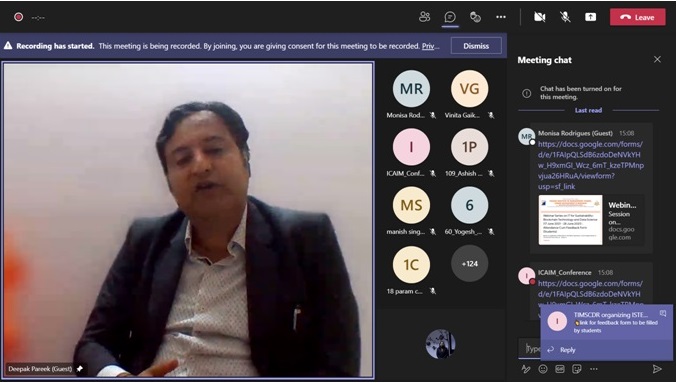Click Reply in the notification toast

click(567, 350)
